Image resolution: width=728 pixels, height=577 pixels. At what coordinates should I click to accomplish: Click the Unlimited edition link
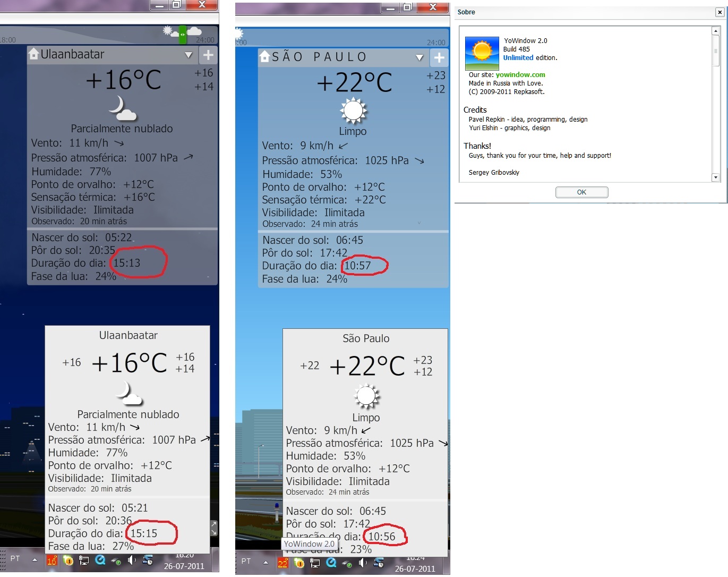coord(518,58)
